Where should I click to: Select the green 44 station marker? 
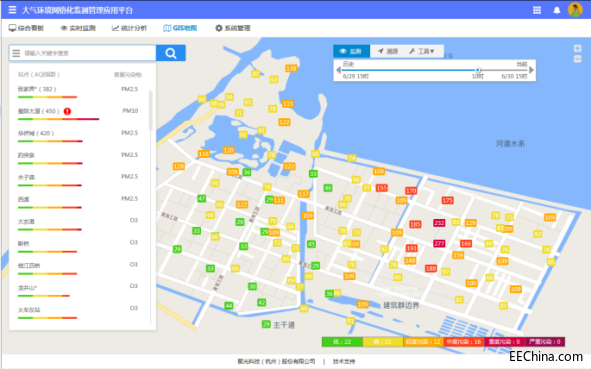pos(228,305)
